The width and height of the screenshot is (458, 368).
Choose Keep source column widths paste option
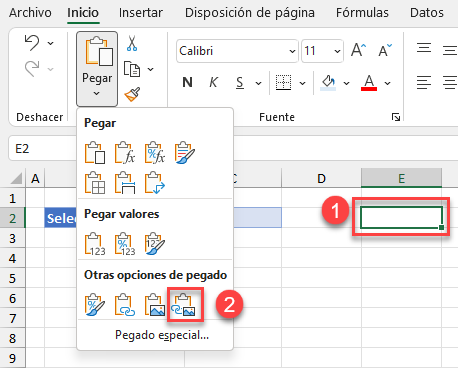pos(125,183)
